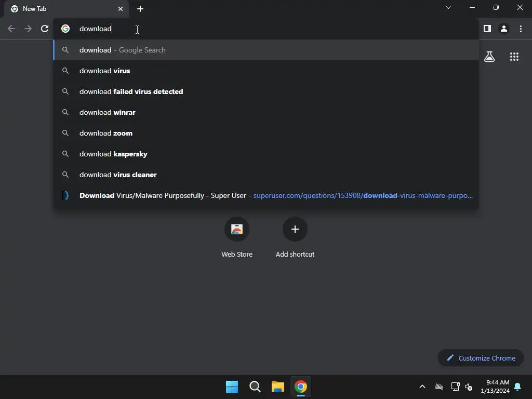Screen dimensions: 532x399
Task: Reload the page with the refresh icon
Action: click(x=45, y=29)
